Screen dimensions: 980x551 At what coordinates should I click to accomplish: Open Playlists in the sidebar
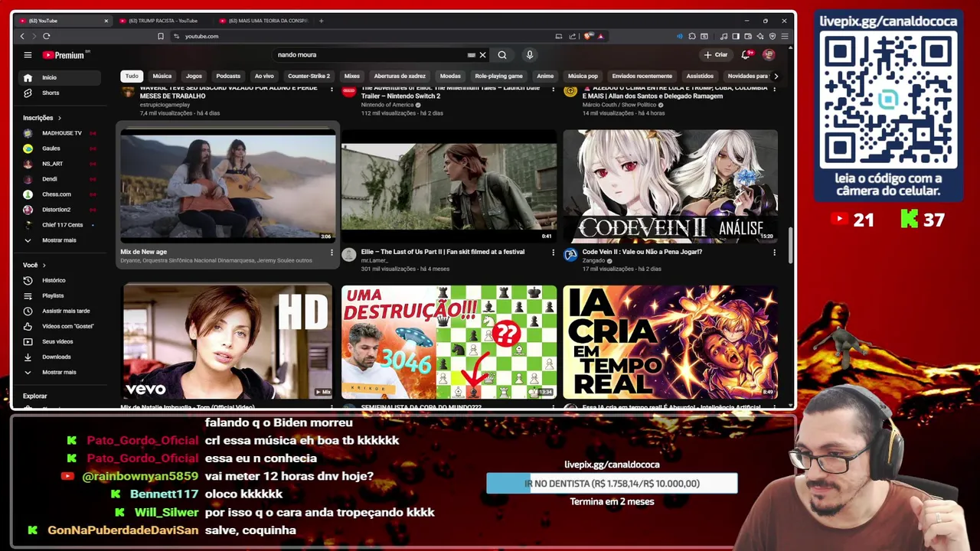(x=60, y=295)
